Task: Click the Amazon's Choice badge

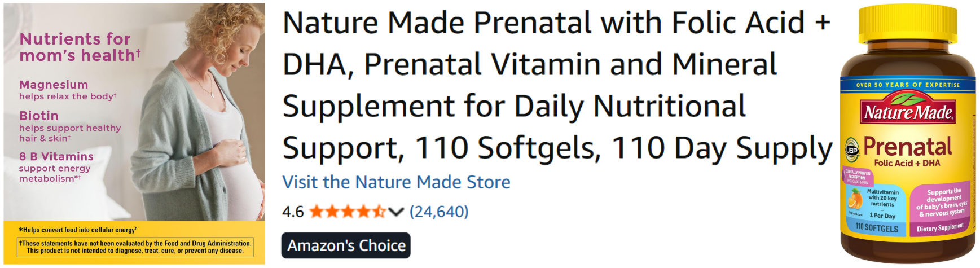Action: pyautogui.click(x=346, y=245)
